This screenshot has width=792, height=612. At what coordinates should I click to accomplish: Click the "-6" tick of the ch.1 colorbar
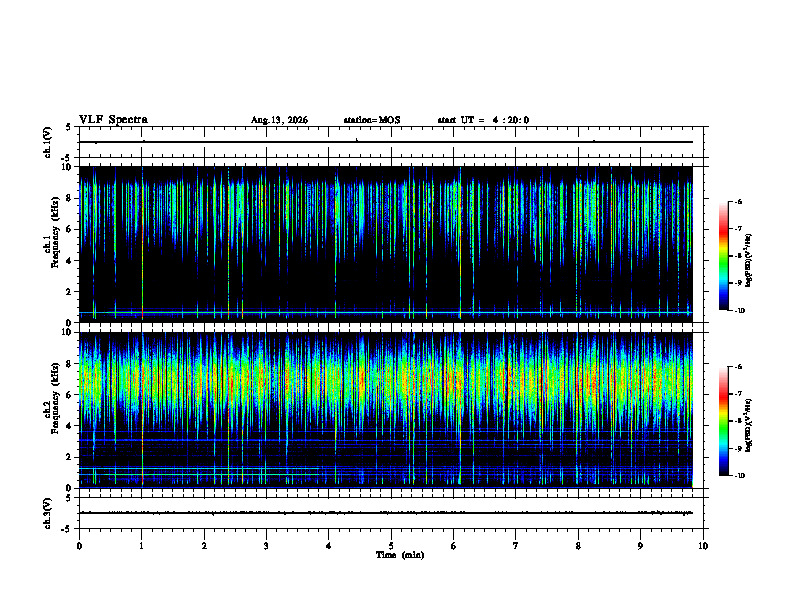click(738, 202)
